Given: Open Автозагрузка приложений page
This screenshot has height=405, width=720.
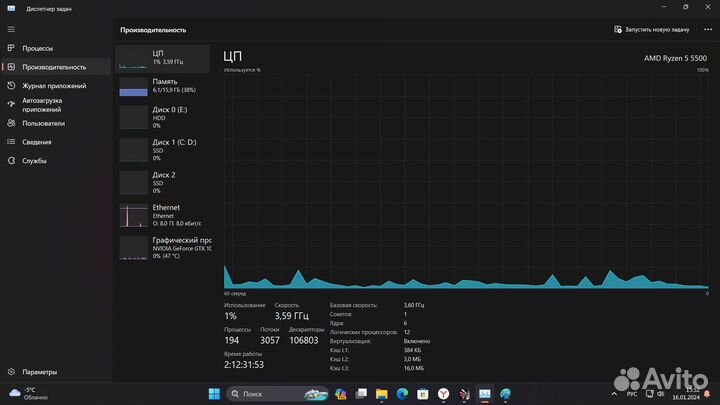Looking at the screenshot, I should coord(55,105).
